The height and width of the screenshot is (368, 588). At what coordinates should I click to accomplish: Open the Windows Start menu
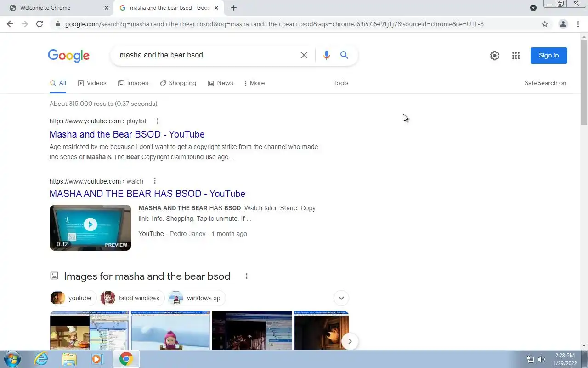click(11, 359)
